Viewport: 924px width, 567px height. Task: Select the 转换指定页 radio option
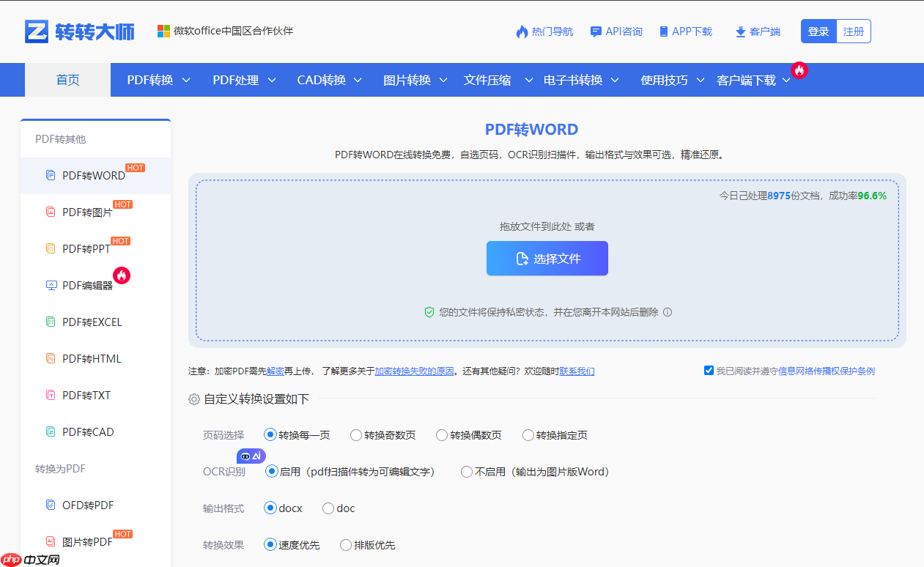click(528, 435)
